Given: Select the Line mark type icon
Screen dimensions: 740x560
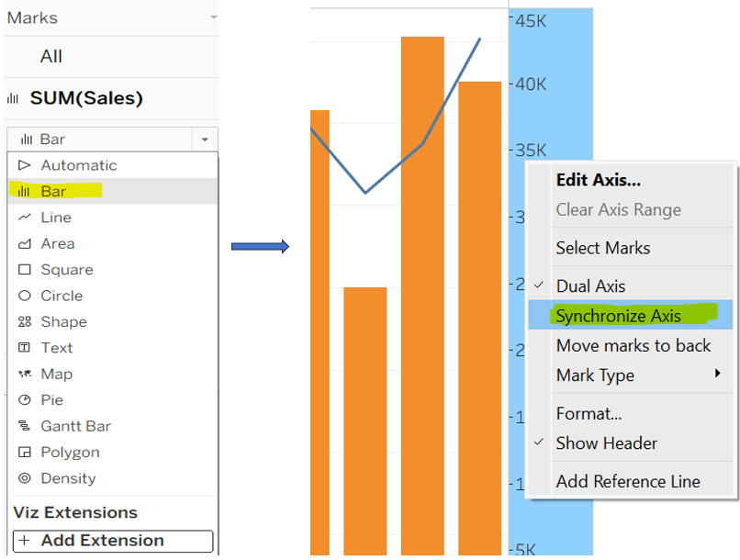Looking at the screenshot, I should coord(25,218).
